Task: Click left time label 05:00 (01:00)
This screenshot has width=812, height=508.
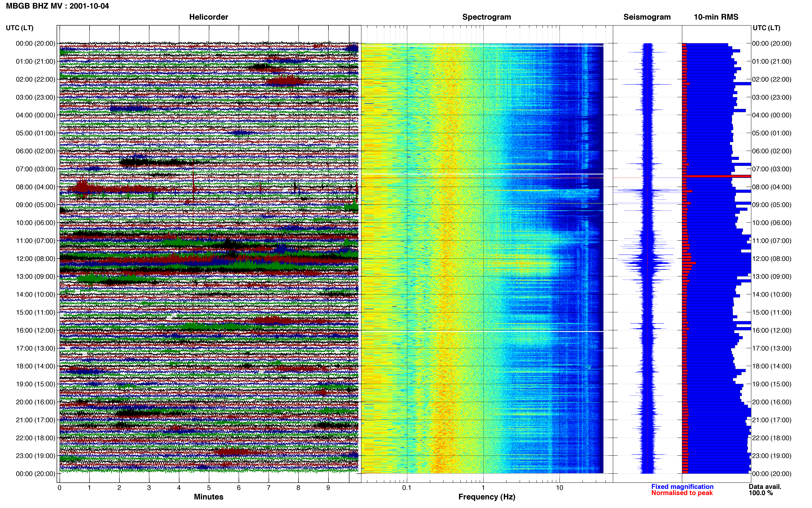Action: (x=35, y=133)
